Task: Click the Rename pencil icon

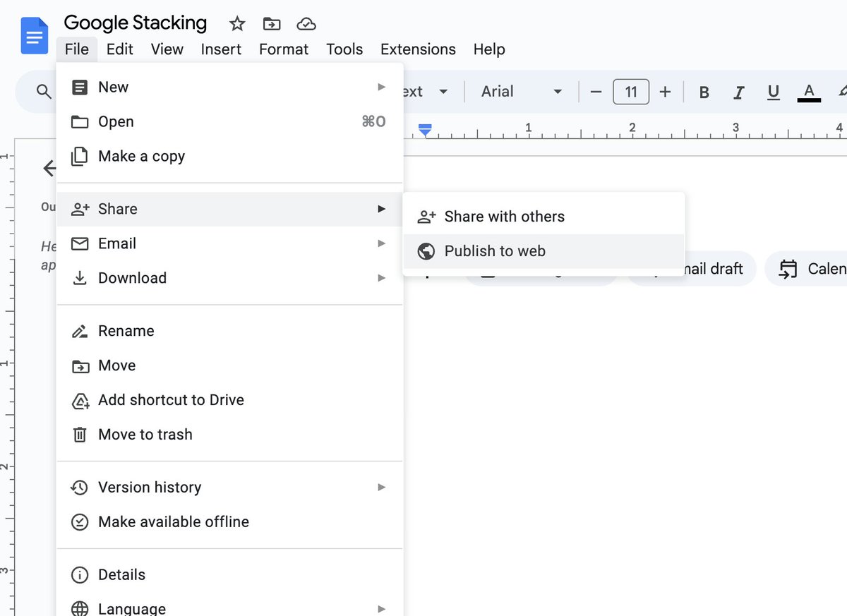Action: [x=80, y=331]
